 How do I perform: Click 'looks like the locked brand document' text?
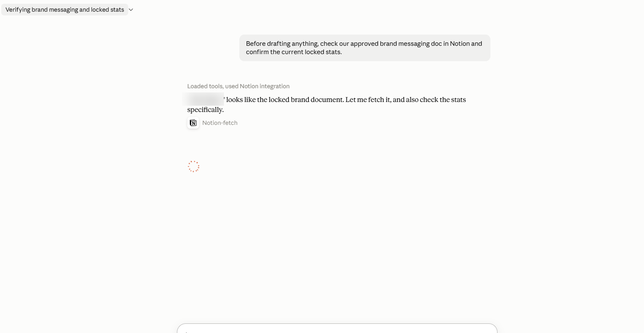click(285, 99)
